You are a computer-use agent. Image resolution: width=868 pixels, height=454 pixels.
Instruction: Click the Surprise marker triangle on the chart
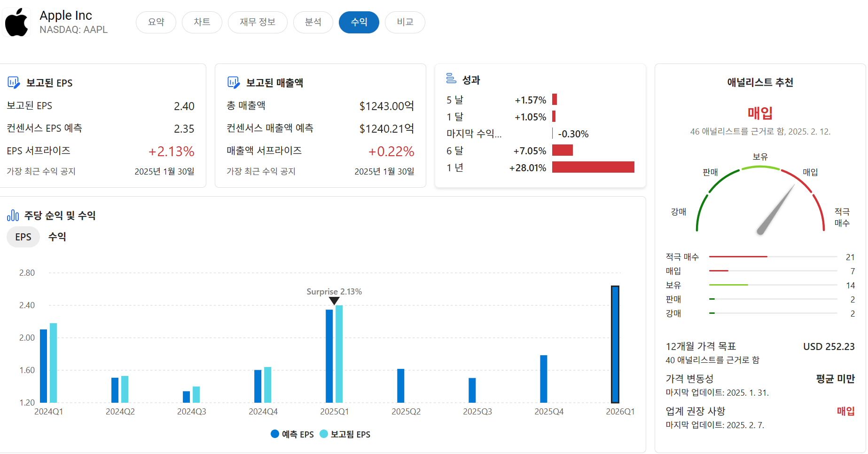coord(334,301)
